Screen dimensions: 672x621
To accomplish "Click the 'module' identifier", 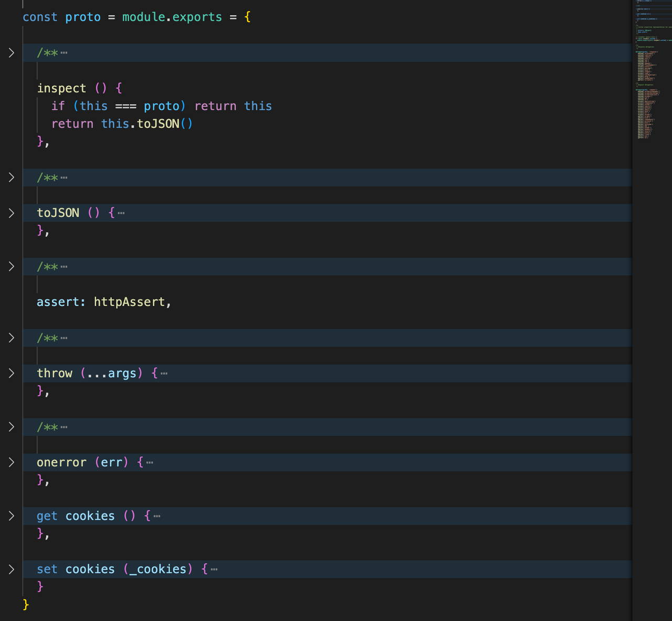I will tap(143, 17).
